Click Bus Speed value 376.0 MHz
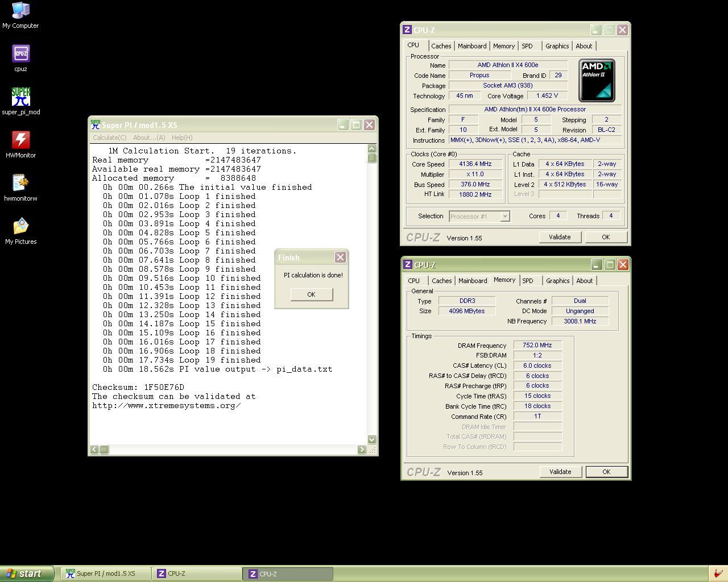 [x=475, y=184]
